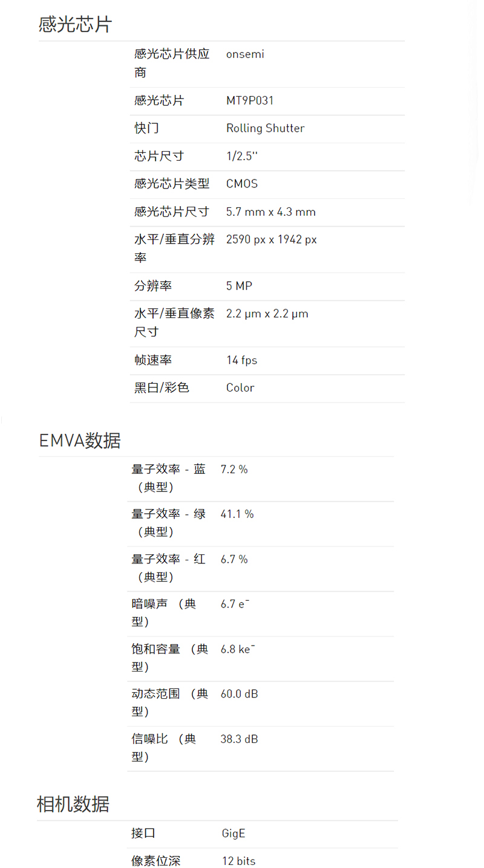Click the 5 MP resolution value
484x868 pixels.
tap(239, 286)
